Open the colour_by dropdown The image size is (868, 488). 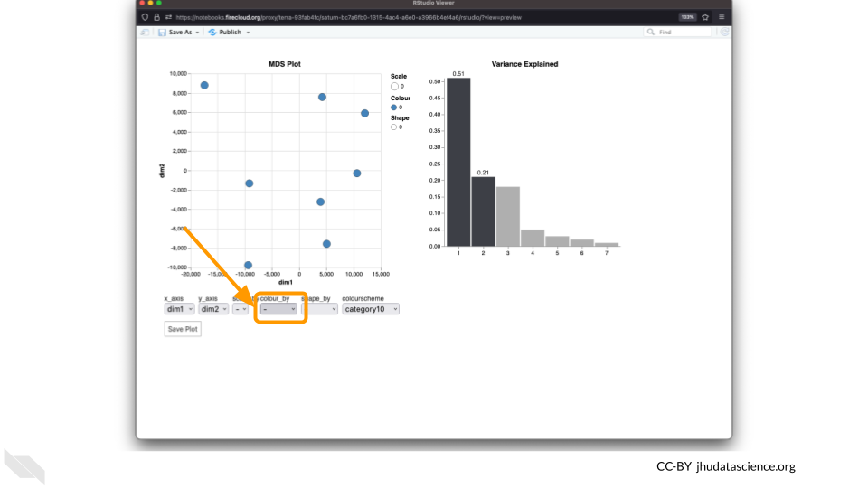point(278,309)
